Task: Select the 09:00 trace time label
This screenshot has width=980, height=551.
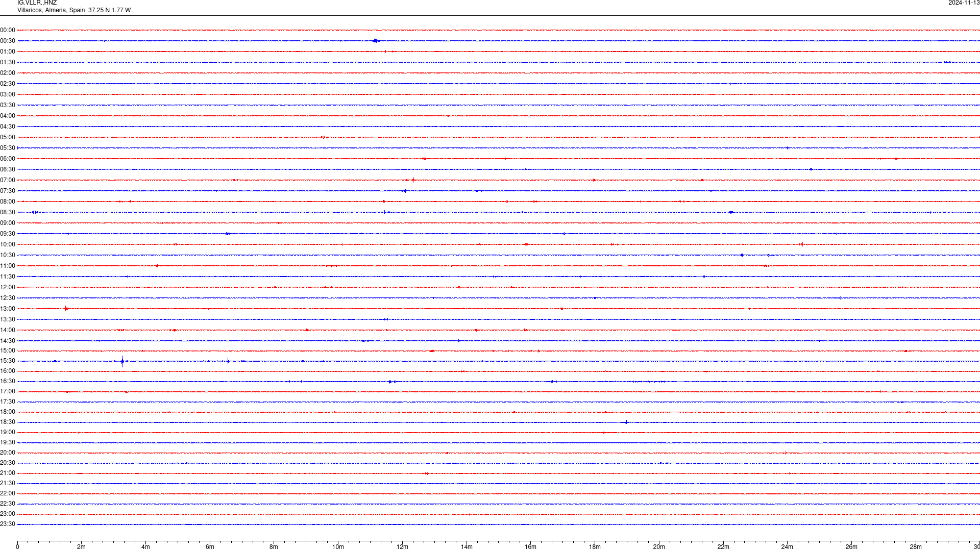Action: (x=8, y=223)
